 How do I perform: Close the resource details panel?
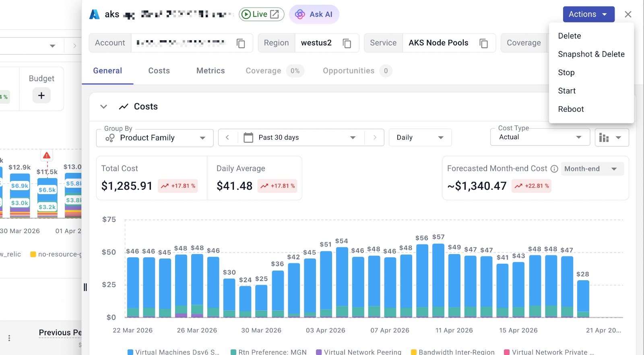pyautogui.click(x=628, y=14)
